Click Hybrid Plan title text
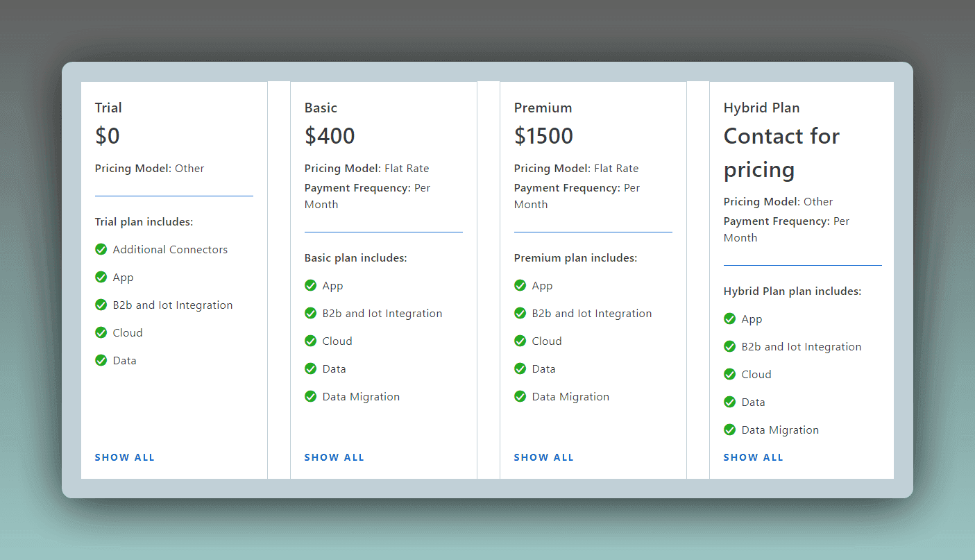The width and height of the screenshot is (975, 560). 761,108
